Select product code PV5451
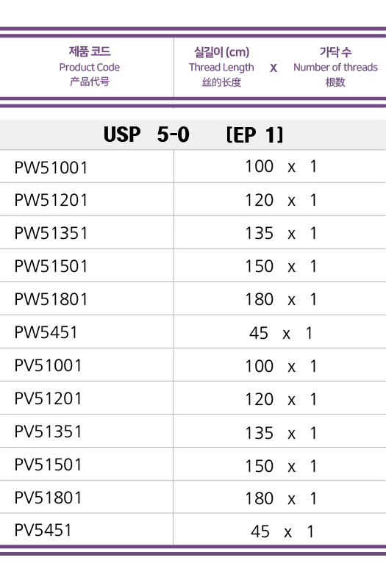 click(x=43, y=530)
